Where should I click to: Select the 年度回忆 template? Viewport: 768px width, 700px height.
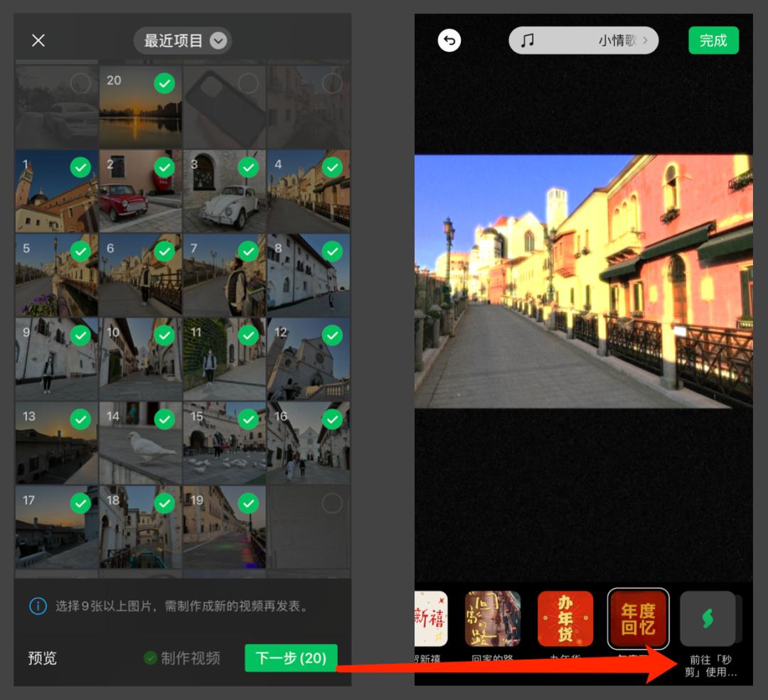[x=638, y=618]
